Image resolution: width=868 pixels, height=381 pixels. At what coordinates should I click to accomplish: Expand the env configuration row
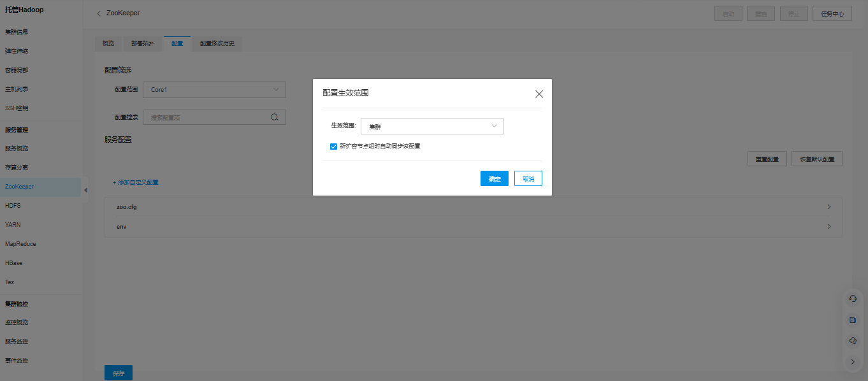473,227
